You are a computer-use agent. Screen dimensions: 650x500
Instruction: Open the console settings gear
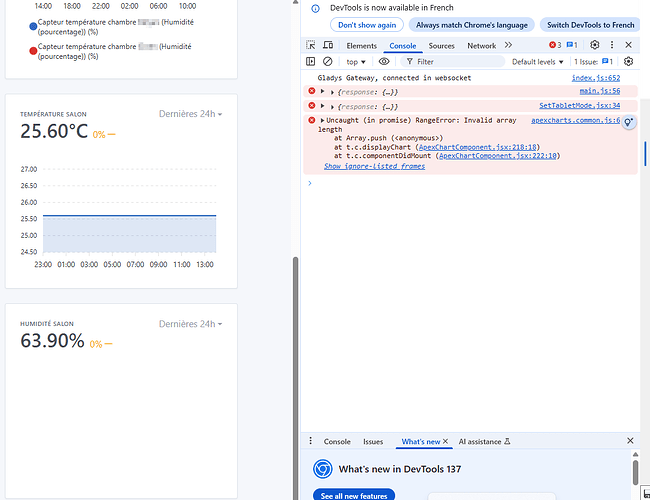[x=628, y=61]
